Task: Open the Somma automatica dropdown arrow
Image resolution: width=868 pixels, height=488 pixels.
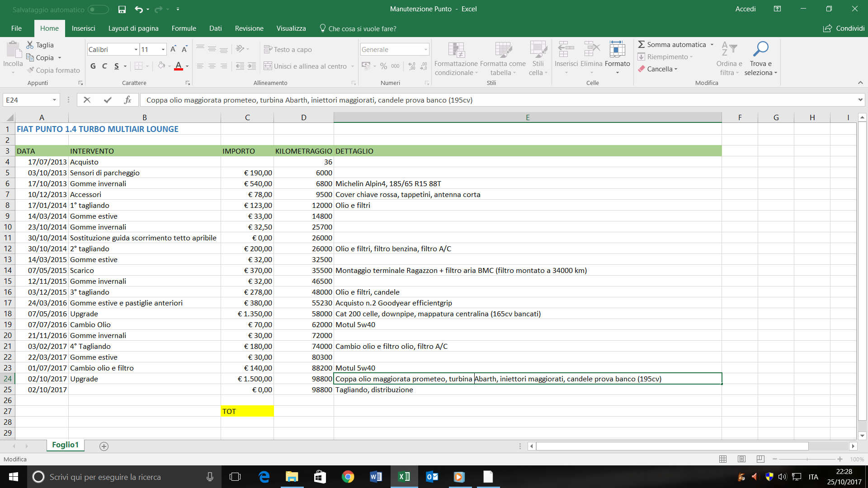Action: coord(712,44)
